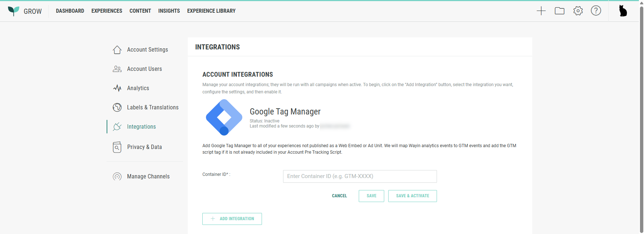
Task: Open the Dashboard menu
Action: point(70,11)
